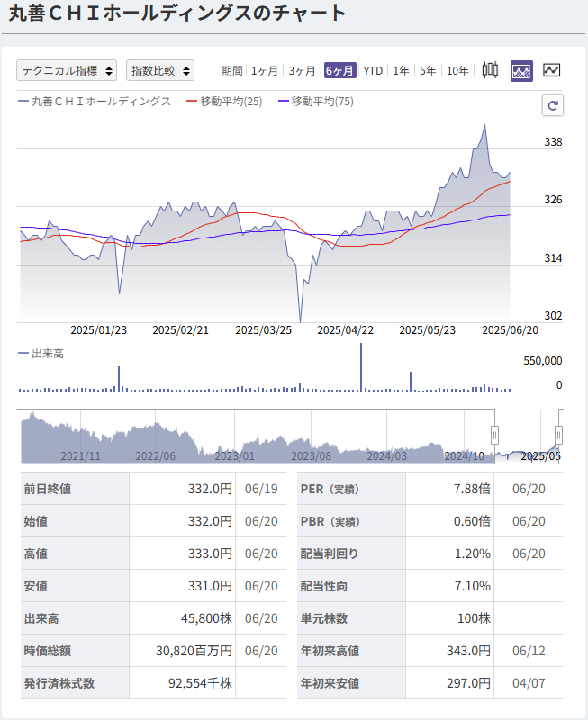Image resolution: width=588 pixels, height=720 pixels.
Task: Switch to candlestick chart view
Action: point(490,70)
